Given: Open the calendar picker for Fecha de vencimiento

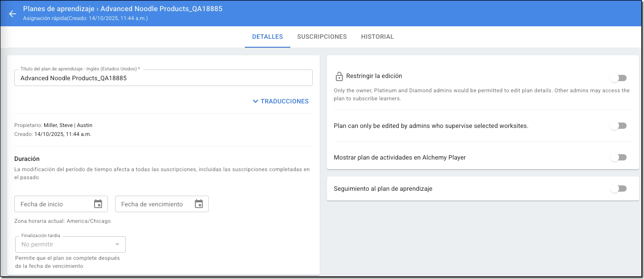Looking at the screenshot, I should tap(199, 204).
